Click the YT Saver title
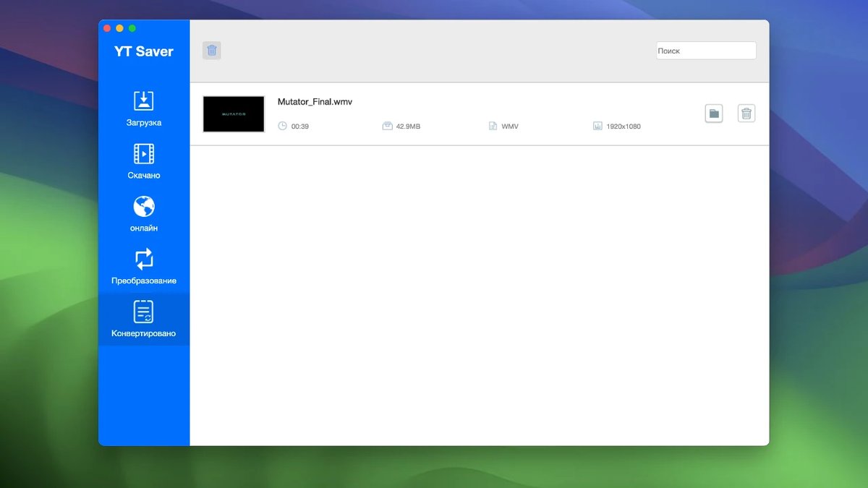 144,51
